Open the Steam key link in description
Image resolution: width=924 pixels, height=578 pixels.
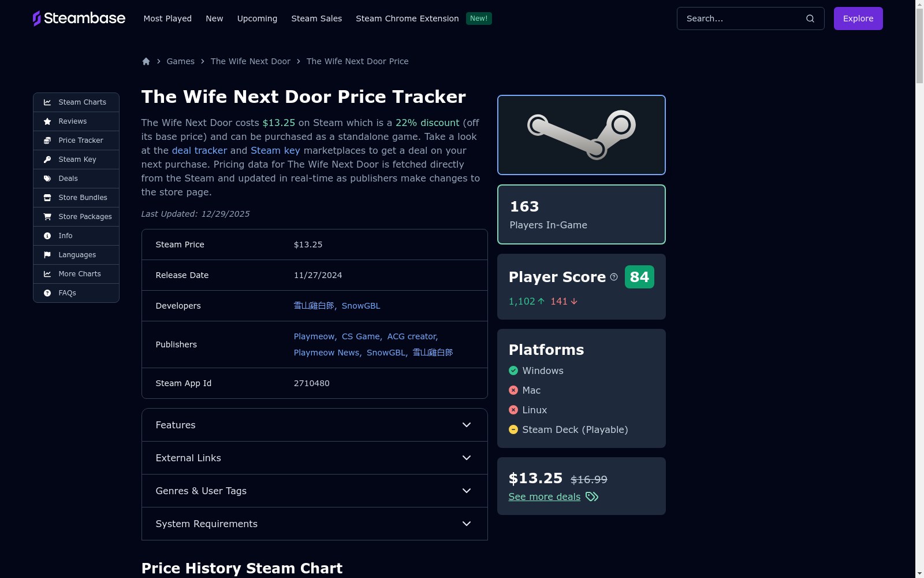coord(275,150)
